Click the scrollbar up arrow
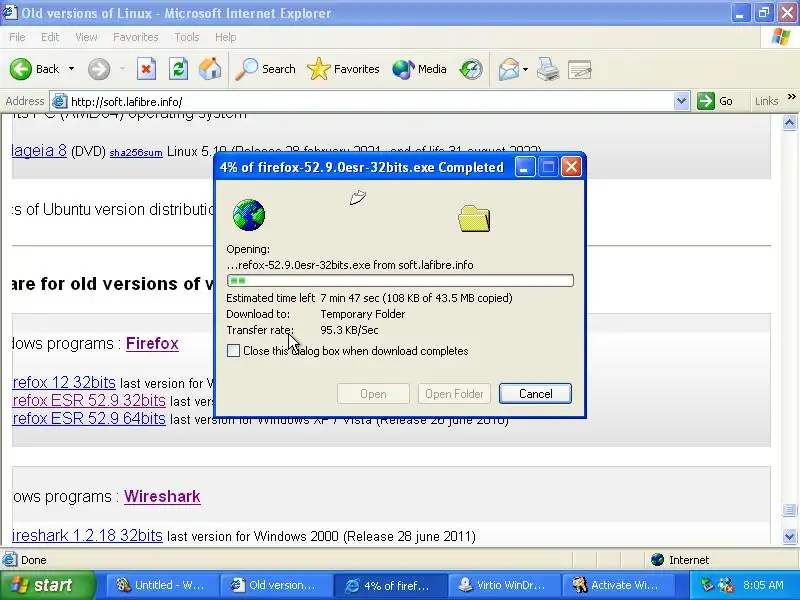This screenshot has height=600, width=800. pos(789,122)
